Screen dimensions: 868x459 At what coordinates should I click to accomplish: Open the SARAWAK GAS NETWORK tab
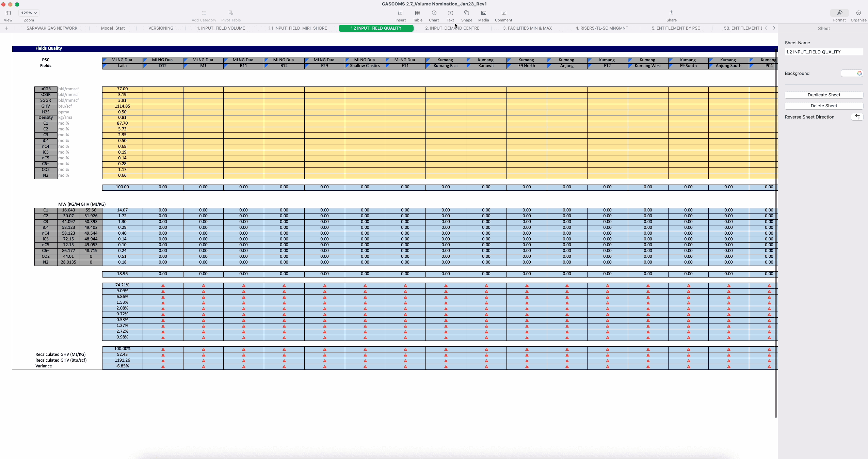tap(52, 28)
